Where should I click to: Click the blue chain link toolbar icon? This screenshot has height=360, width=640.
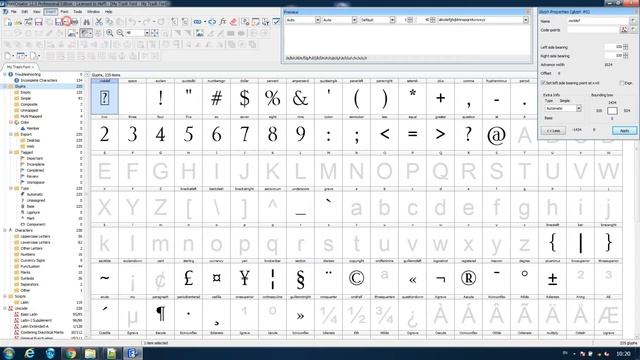coord(198,21)
